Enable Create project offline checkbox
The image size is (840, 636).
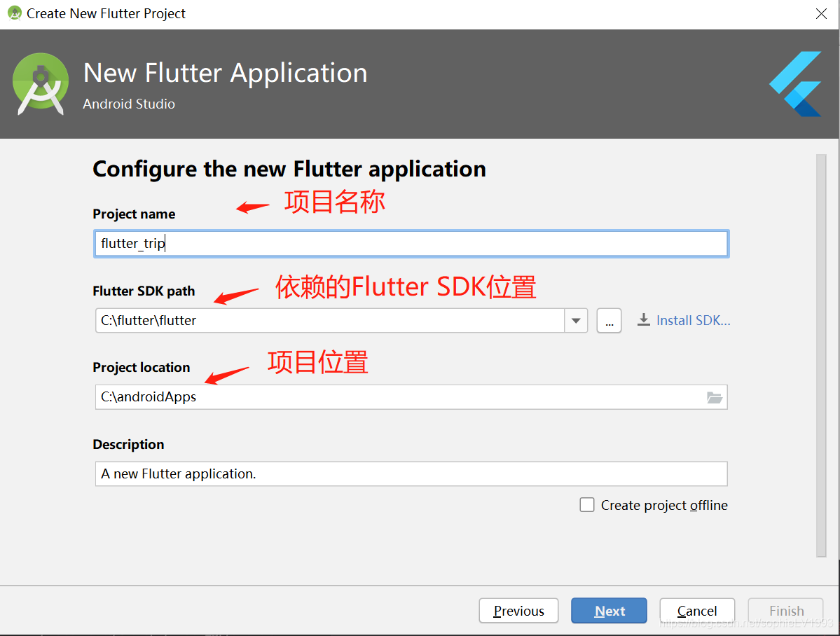click(x=587, y=505)
